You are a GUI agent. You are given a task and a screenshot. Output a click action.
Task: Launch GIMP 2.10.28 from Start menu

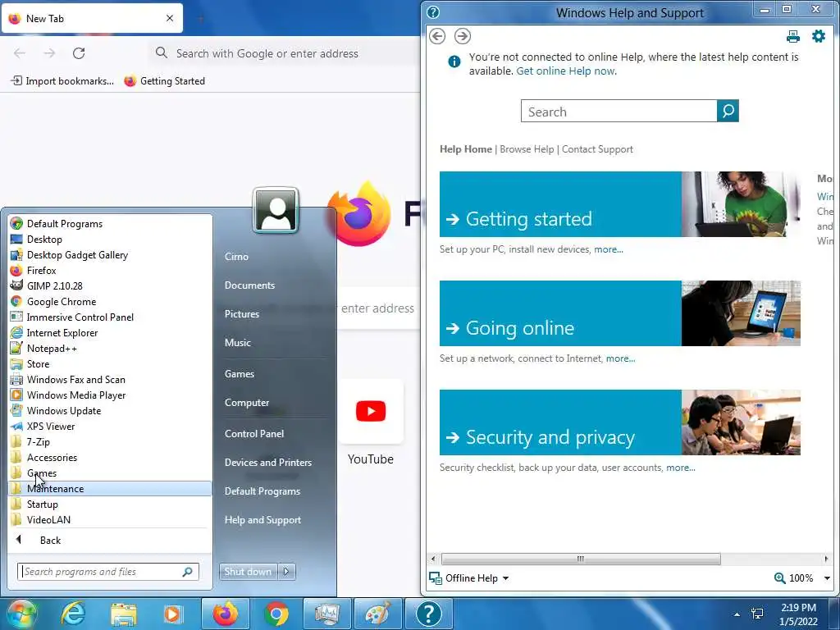[x=110, y=286]
